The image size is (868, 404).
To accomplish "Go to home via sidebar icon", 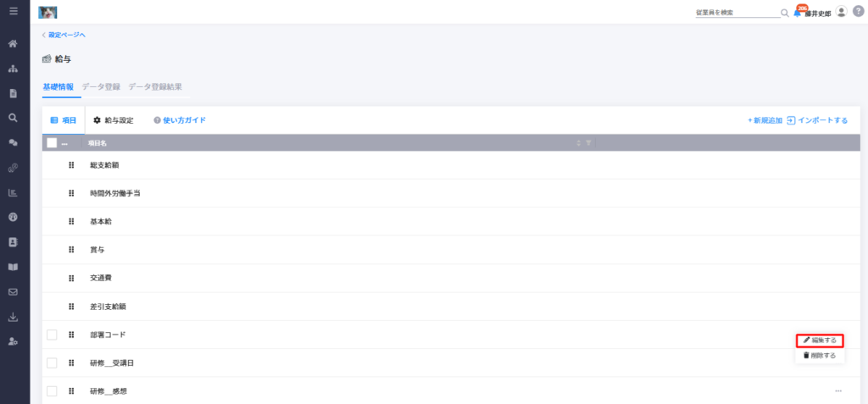I will 14,44.
